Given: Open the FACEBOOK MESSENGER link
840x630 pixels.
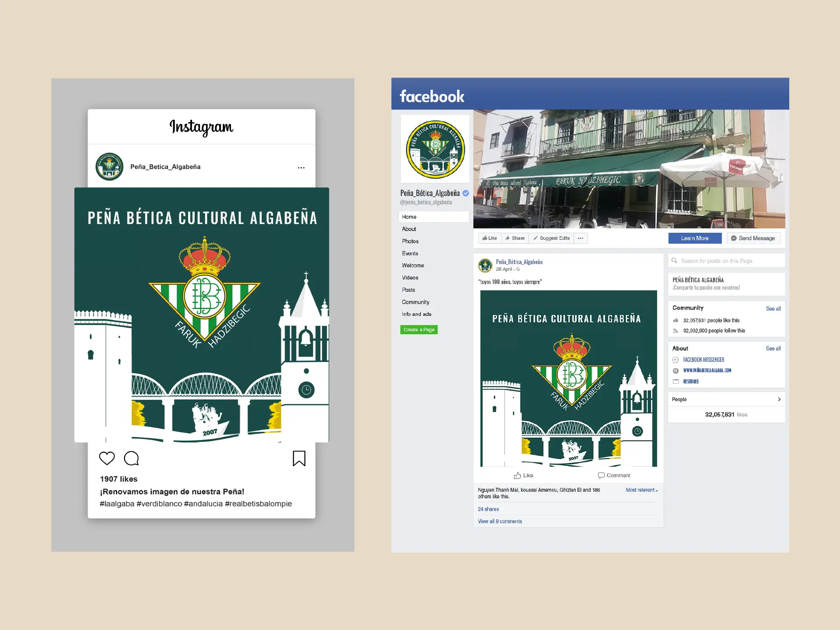Looking at the screenshot, I should [703, 360].
